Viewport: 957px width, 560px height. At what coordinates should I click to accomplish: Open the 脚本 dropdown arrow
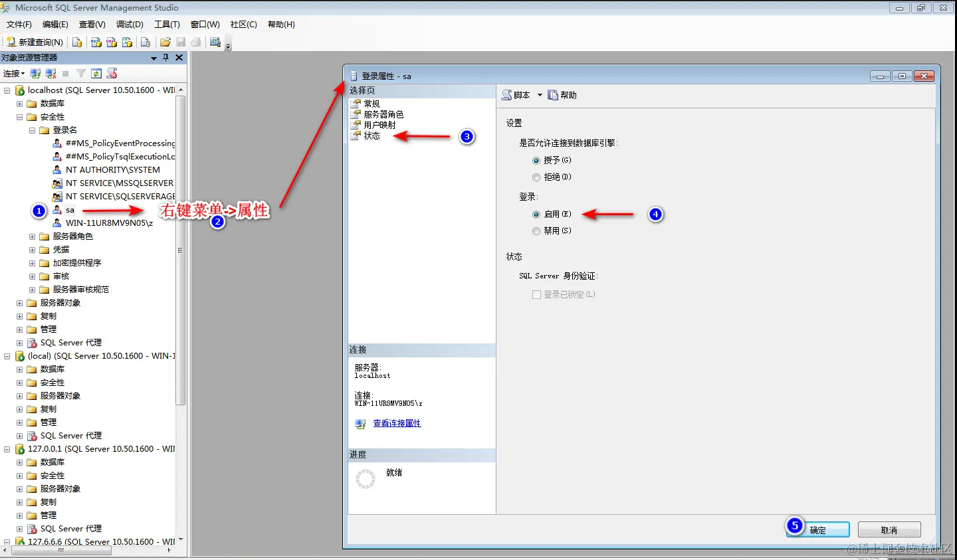(540, 95)
